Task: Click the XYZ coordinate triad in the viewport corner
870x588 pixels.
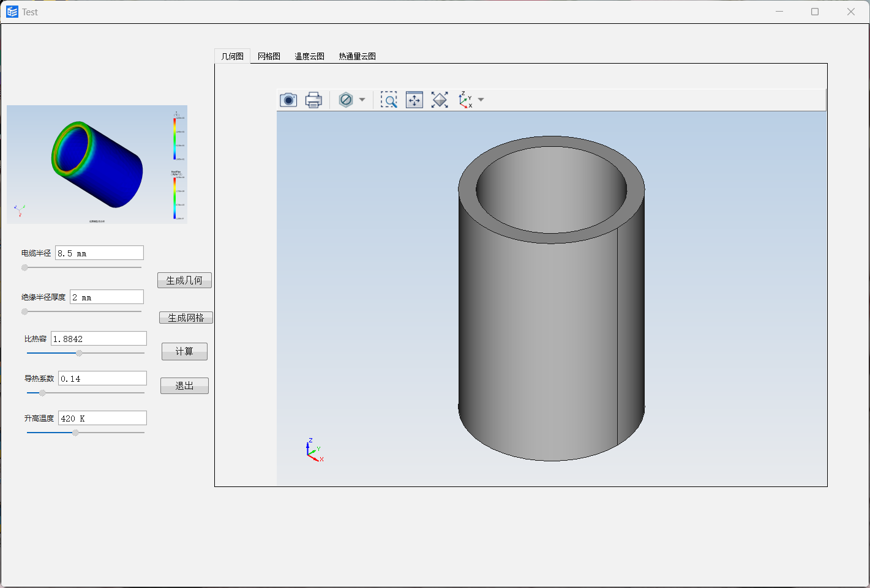Action: pyautogui.click(x=314, y=450)
